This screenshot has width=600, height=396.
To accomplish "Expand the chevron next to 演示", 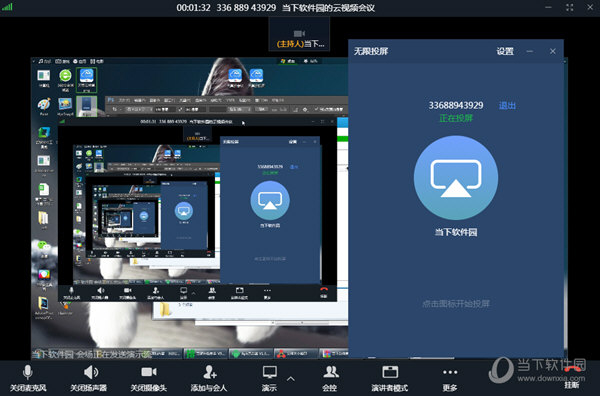I will [291, 379].
